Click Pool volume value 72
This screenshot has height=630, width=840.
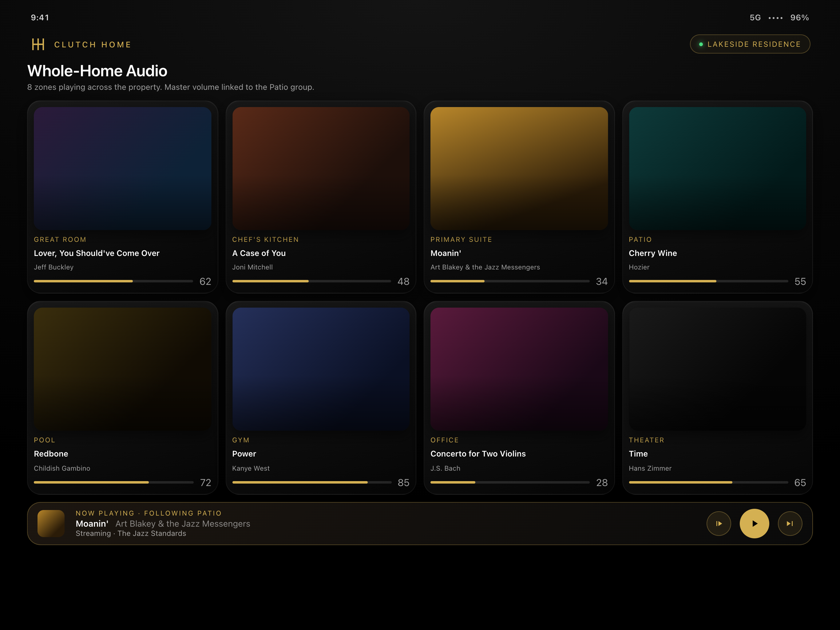pos(205,483)
